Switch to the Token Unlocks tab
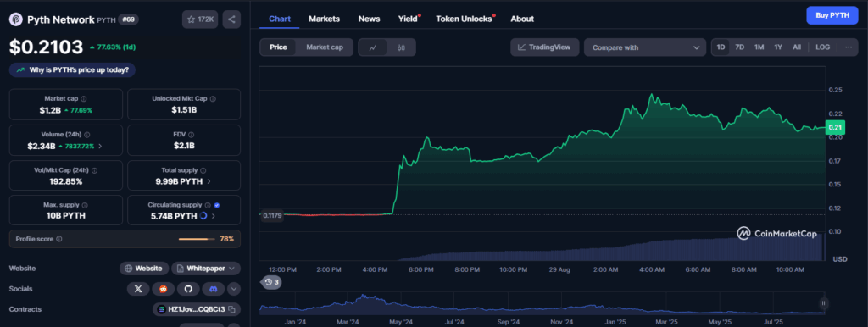The height and width of the screenshot is (327, 868). (464, 19)
